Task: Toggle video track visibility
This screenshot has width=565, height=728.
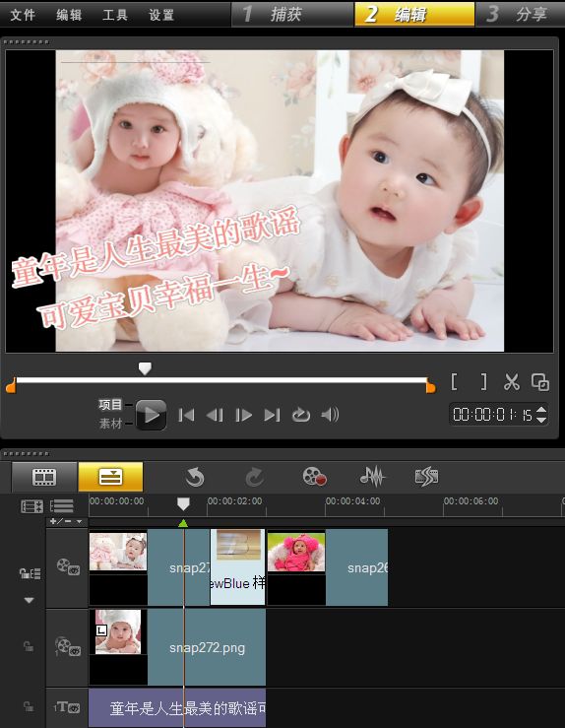Action: (68, 566)
